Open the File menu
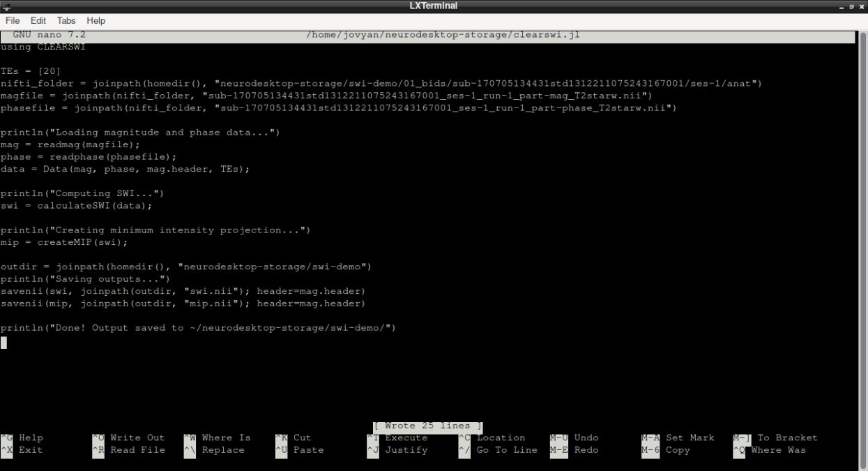This screenshot has width=868, height=471. tap(13, 20)
